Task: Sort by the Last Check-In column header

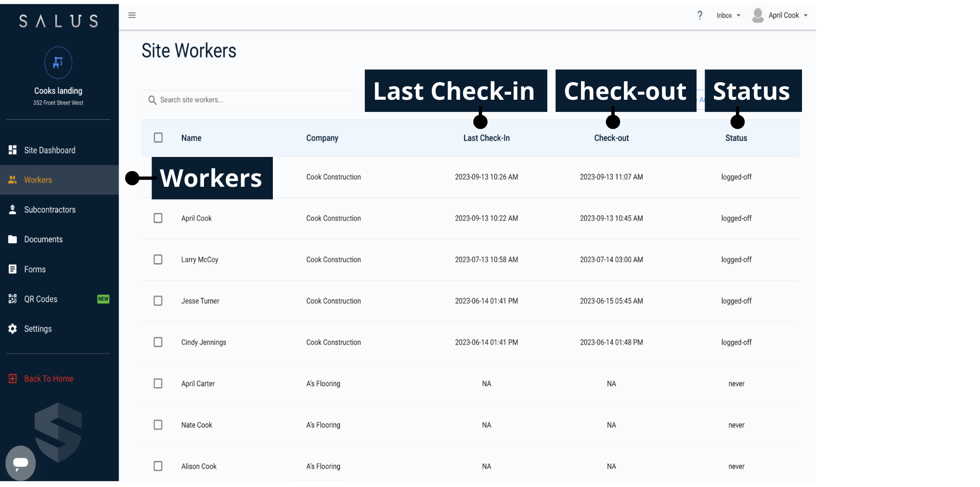Action: pyautogui.click(x=487, y=137)
